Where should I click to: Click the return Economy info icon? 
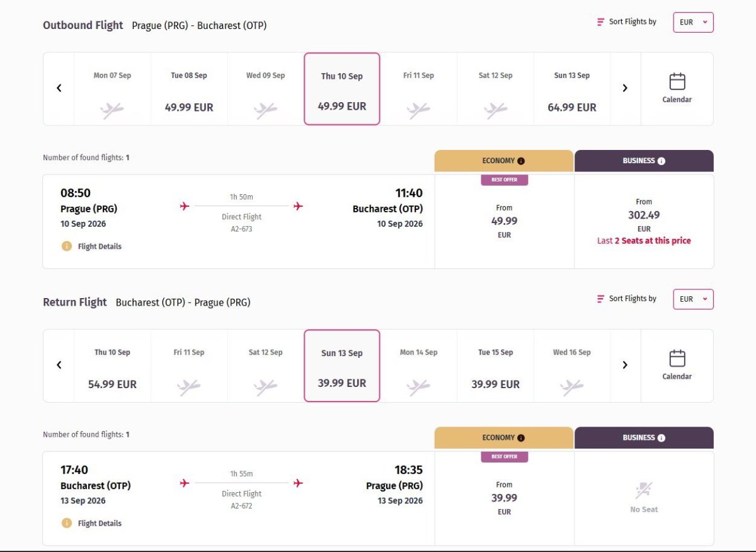coord(521,438)
